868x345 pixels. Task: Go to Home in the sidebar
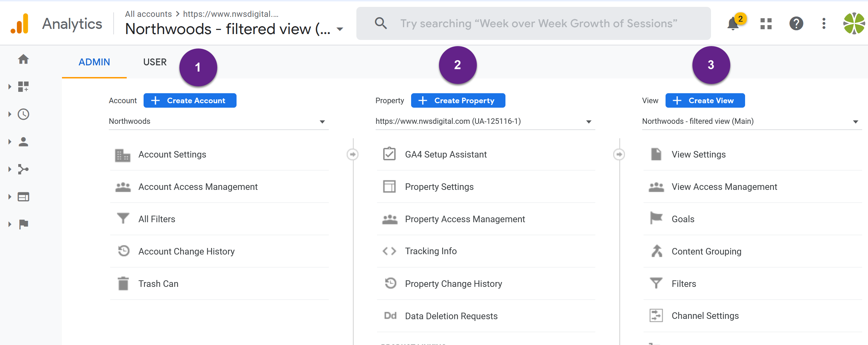23,59
